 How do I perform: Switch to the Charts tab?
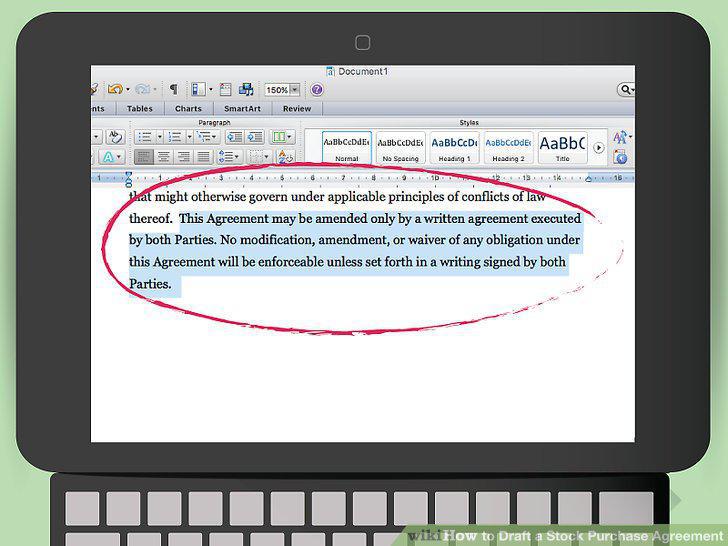click(x=188, y=109)
